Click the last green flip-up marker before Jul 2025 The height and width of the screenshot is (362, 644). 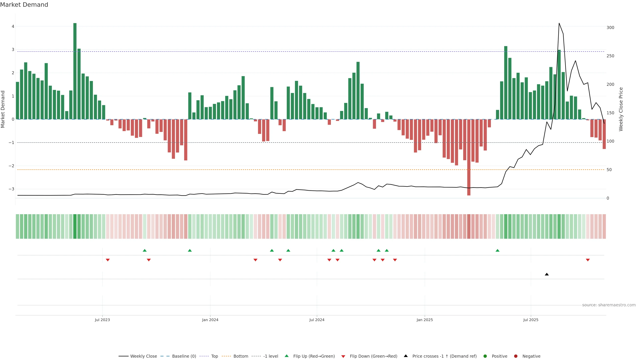[x=497, y=250]
